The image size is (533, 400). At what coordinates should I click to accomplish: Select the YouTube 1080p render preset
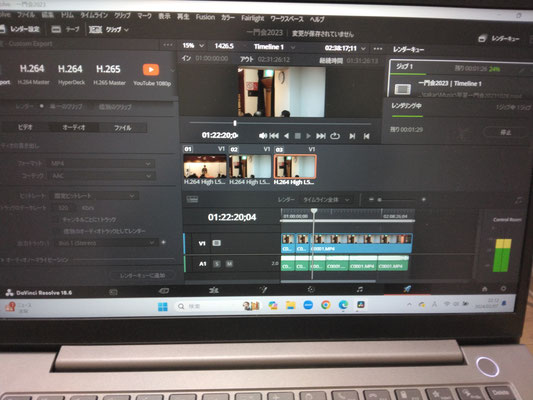[152, 74]
